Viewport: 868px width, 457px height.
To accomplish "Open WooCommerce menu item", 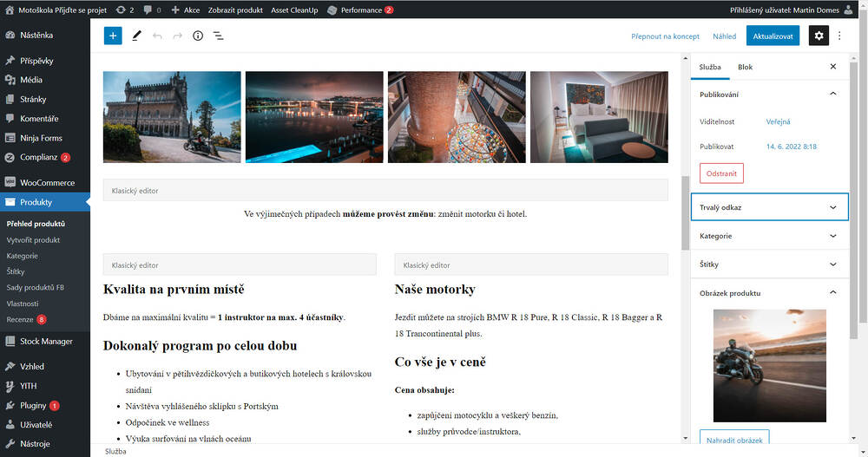I will pos(45,183).
